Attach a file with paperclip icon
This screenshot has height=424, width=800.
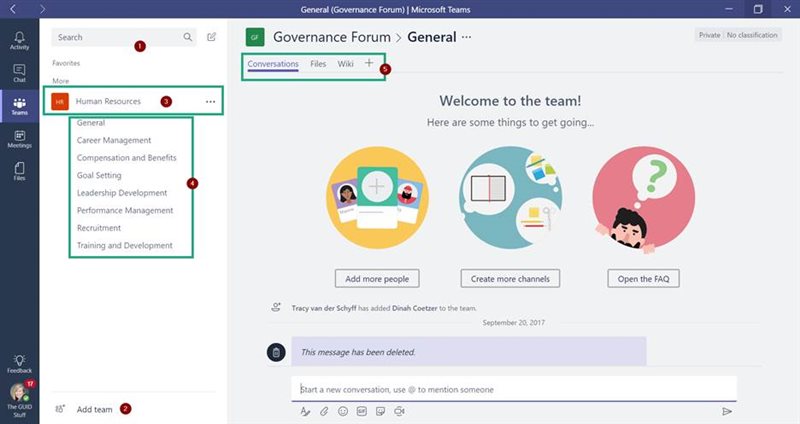pos(324,411)
